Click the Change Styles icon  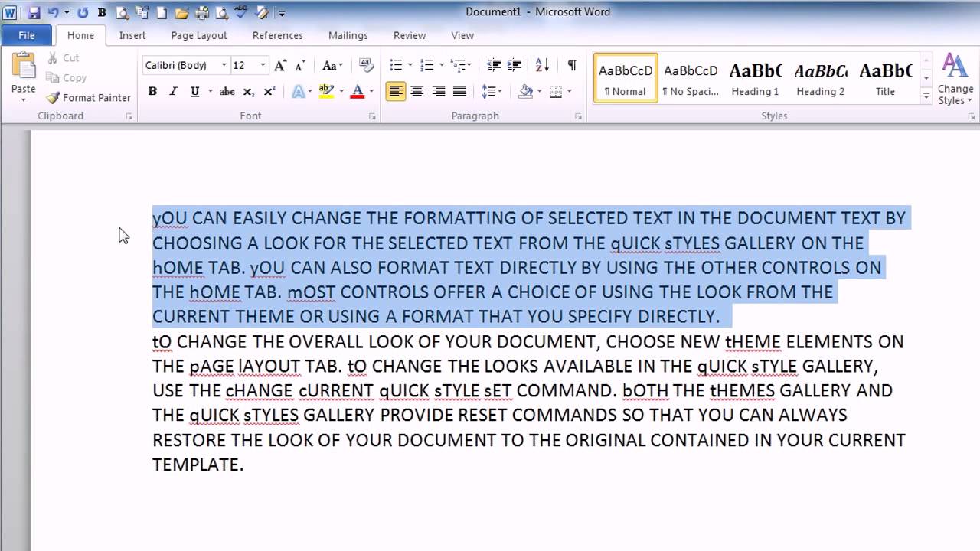click(955, 78)
